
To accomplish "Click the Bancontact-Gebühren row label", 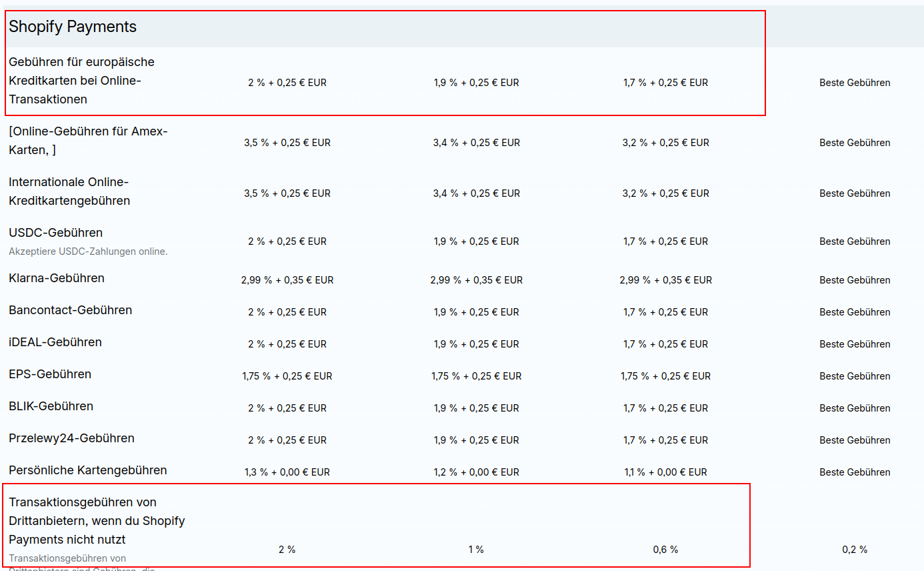I will [x=70, y=310].
